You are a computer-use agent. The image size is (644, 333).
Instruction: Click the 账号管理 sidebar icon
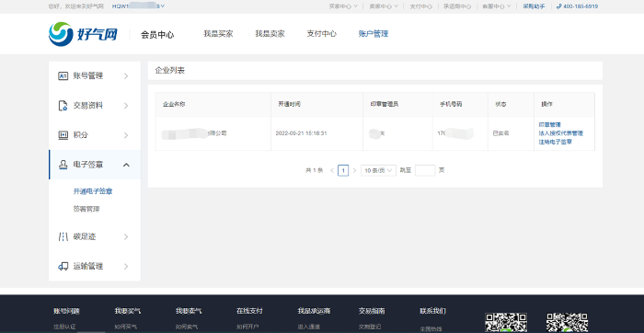pyautogui.click(x=63, y=76)
